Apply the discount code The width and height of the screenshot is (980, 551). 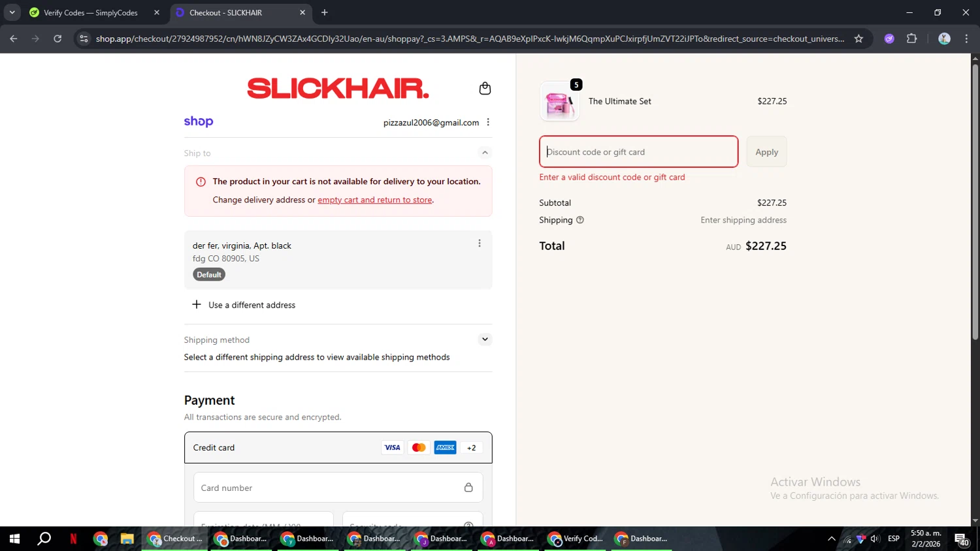(x=766, y=151)
